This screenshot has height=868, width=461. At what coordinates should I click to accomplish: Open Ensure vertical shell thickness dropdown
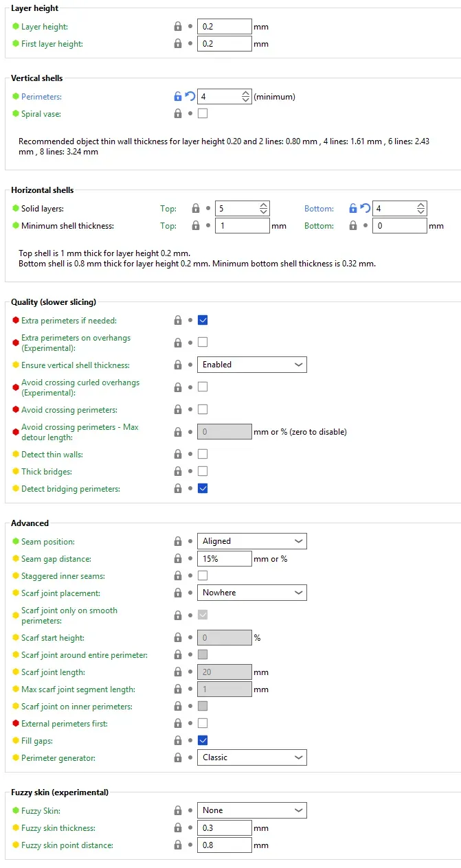tap(252, 365)
